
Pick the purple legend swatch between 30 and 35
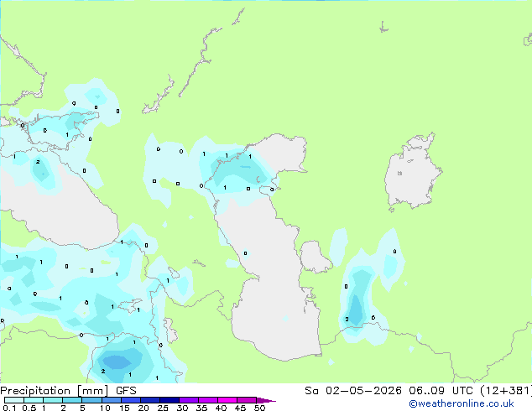pyautogui.click(x=189, y=400)
